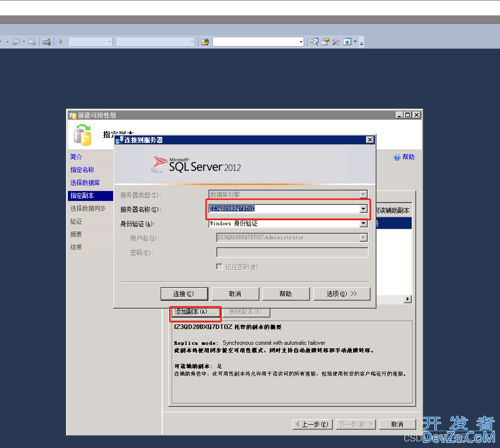Click the Activity Monitor chart toolbar icon
This screenshot has width=500, height=448.
click(x=47, y=42)
